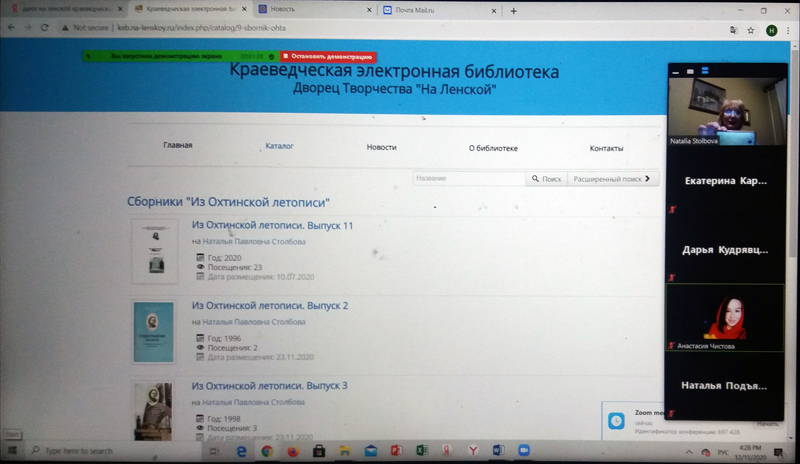Open the Выпуск 3 cover thumbnail
This screenshot has height=464, width=800.
pos(153,411)
